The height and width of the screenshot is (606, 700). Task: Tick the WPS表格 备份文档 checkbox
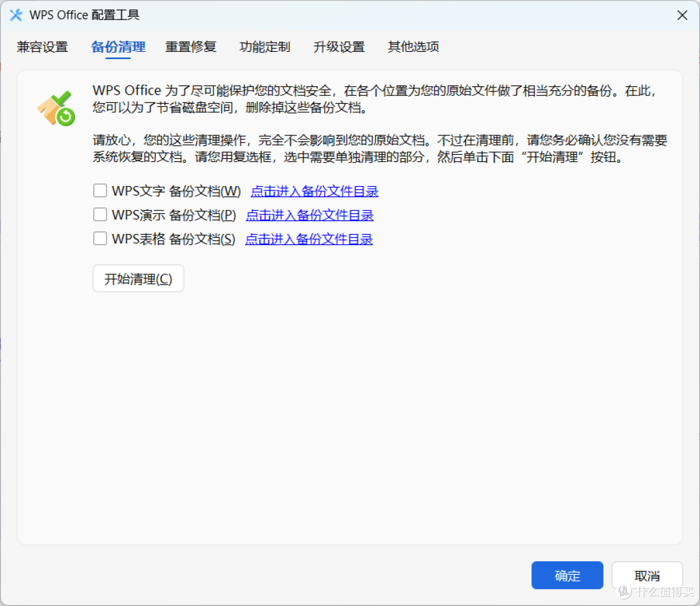tap(100, 239)
